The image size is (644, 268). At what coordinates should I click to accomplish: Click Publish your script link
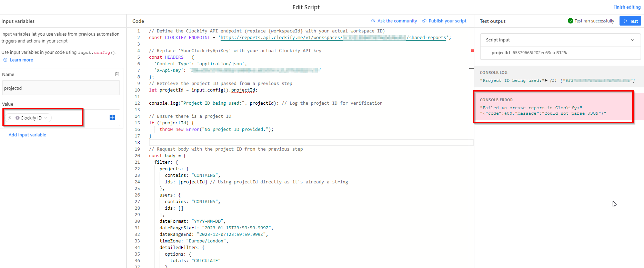pyautogui.click(x=447, y=21)
